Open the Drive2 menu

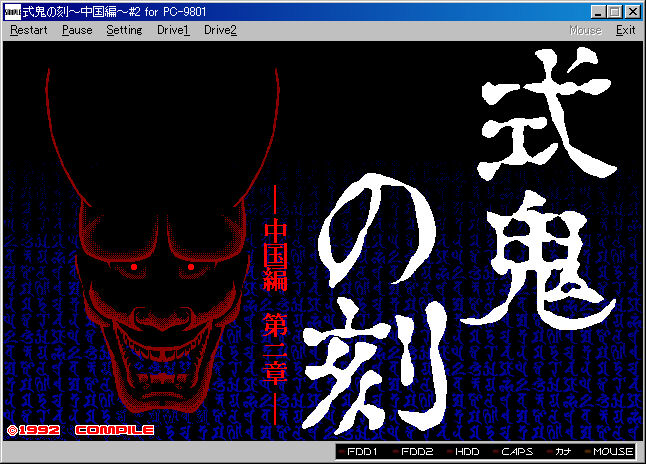click(220, 30)
